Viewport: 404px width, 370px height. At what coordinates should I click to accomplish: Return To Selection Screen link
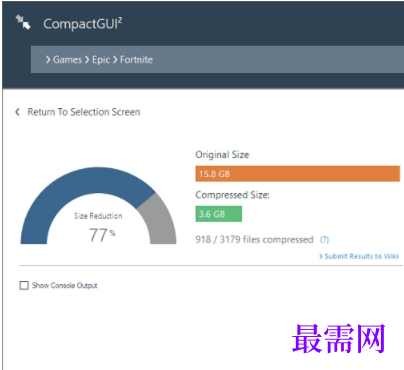click(84, 112)
